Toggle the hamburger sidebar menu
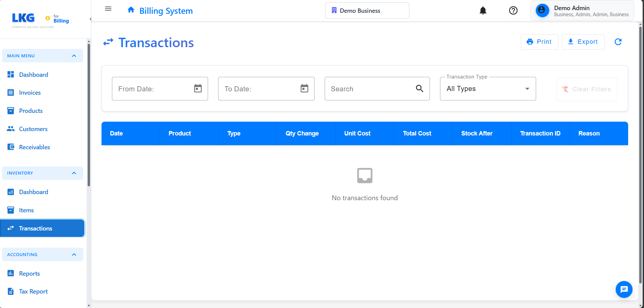 [108, 9]
